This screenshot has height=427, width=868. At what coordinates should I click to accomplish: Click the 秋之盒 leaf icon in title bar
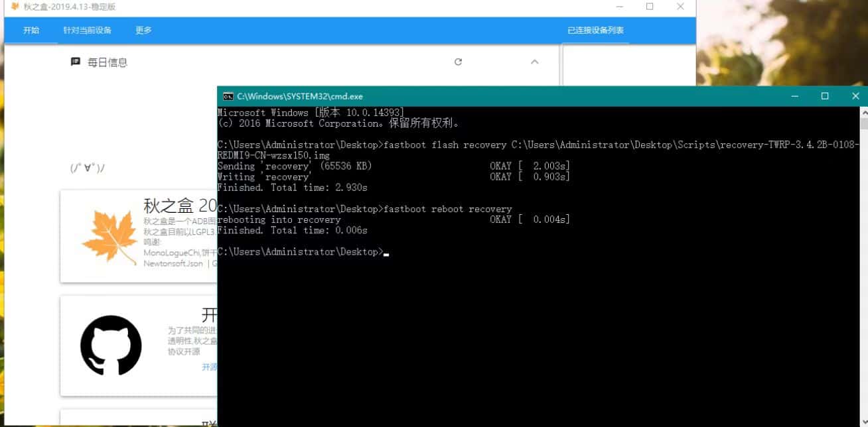point(15,7)
